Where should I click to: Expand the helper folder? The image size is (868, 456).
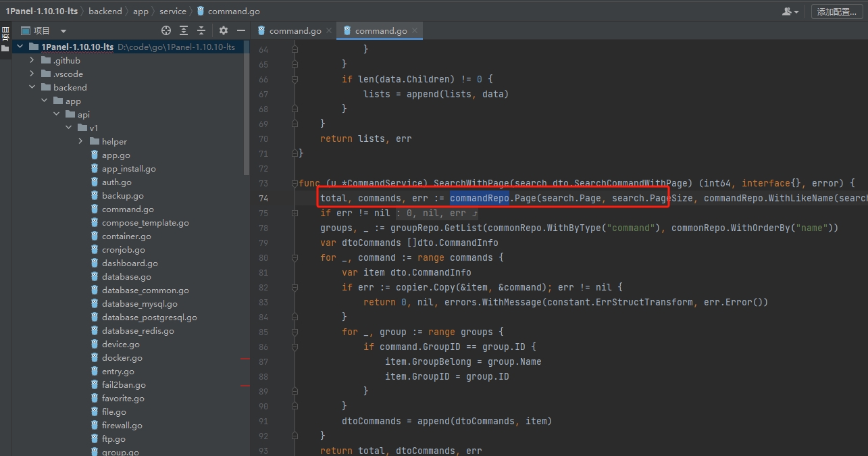(80, 141)
